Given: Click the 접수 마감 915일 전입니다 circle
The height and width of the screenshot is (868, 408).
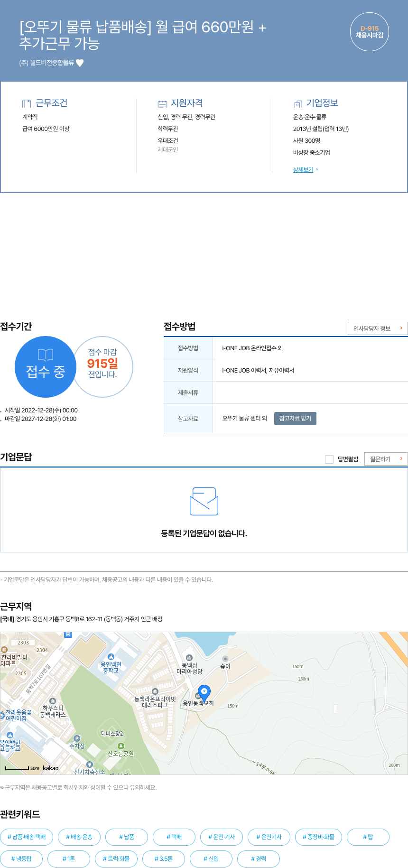Looking at the screenshot, I should point(103,366).
